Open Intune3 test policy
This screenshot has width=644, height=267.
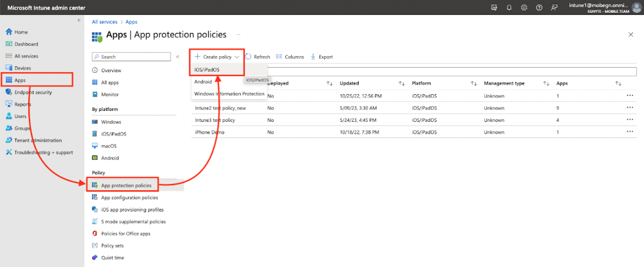pyautogui.click(x=215, y=120)
